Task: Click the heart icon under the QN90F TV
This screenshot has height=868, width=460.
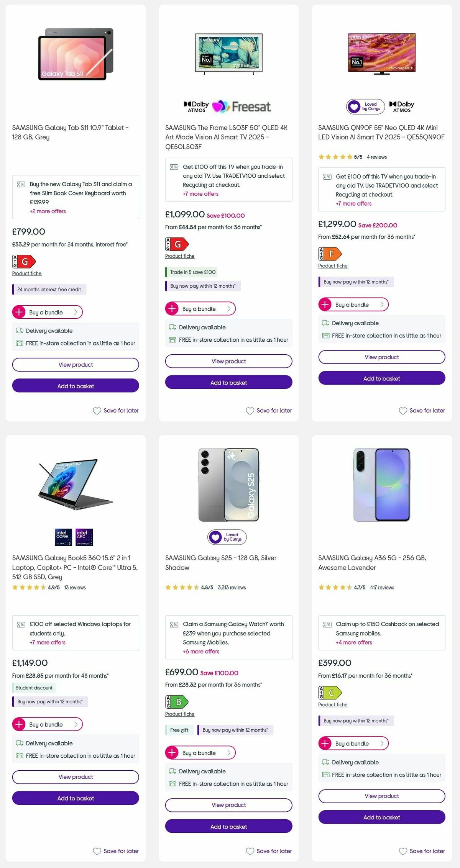Action: (403, 410)
